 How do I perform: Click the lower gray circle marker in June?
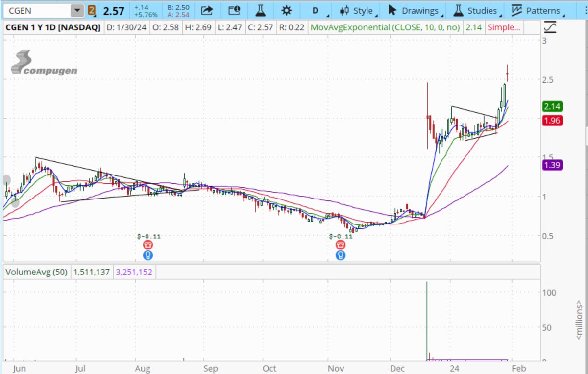15,202
